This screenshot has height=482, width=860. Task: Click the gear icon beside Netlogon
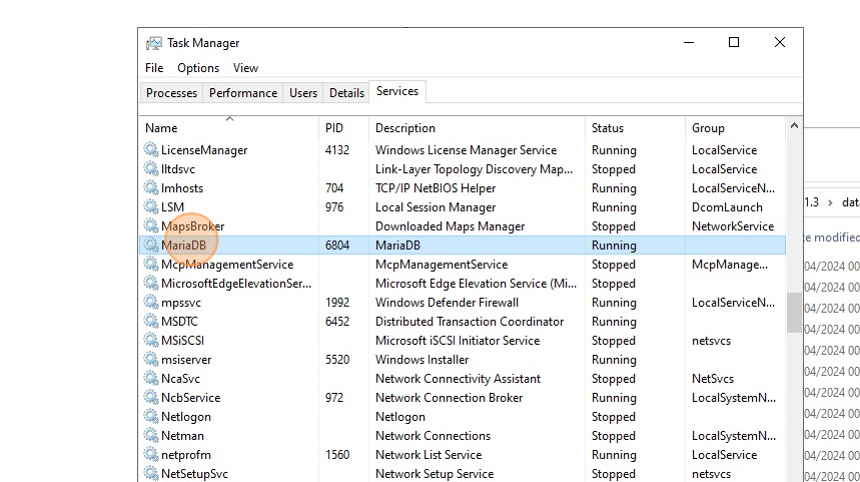[x=151, y=416]
